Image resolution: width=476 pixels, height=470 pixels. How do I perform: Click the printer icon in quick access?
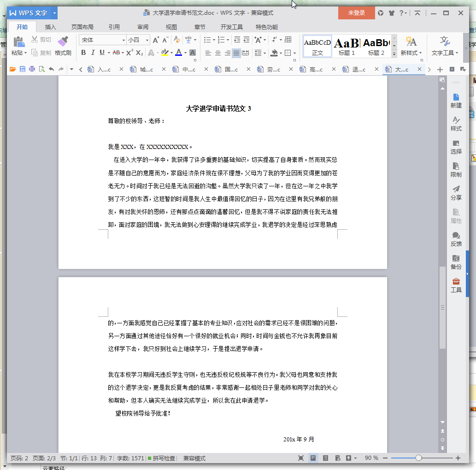32,69
